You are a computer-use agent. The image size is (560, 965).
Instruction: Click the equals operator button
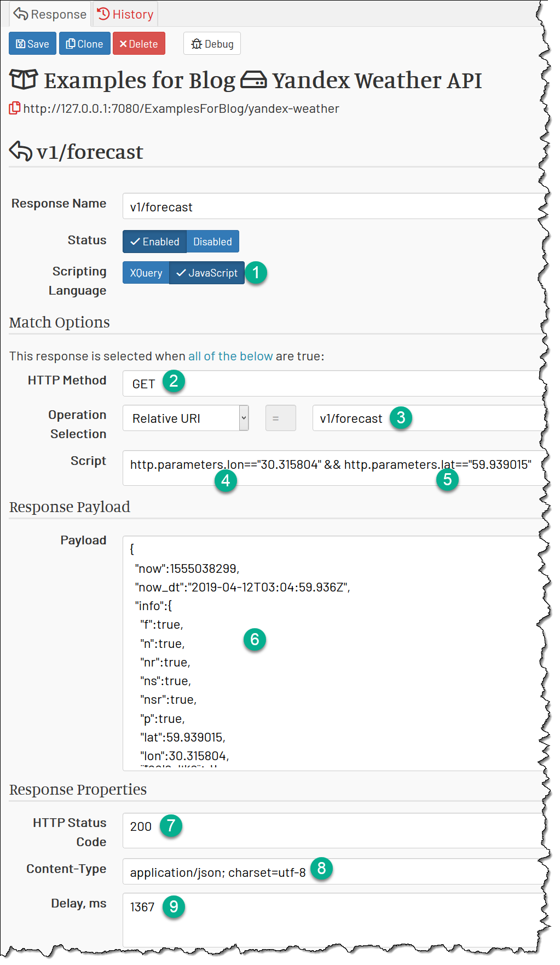click(281, 418)
